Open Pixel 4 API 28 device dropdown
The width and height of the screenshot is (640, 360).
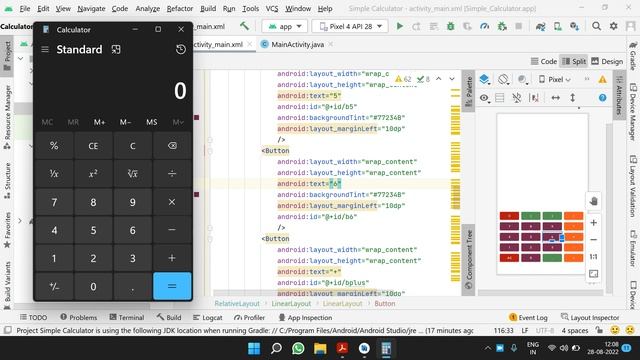(351, 26)
